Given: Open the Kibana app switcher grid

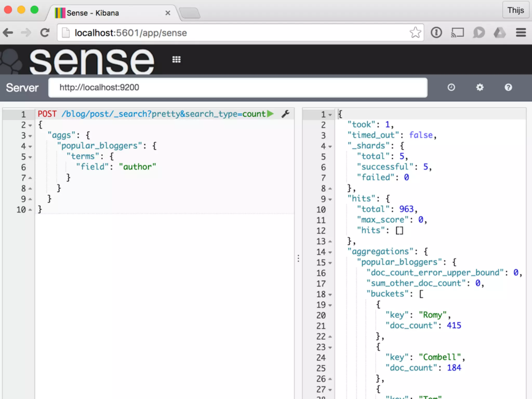Looking at the screenshot, I should pyautogui.click(x=176, y=59).
